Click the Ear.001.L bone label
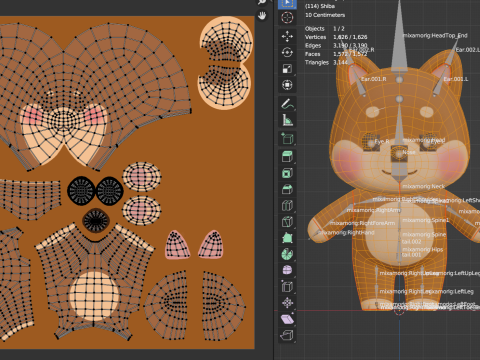 point(456,79)
